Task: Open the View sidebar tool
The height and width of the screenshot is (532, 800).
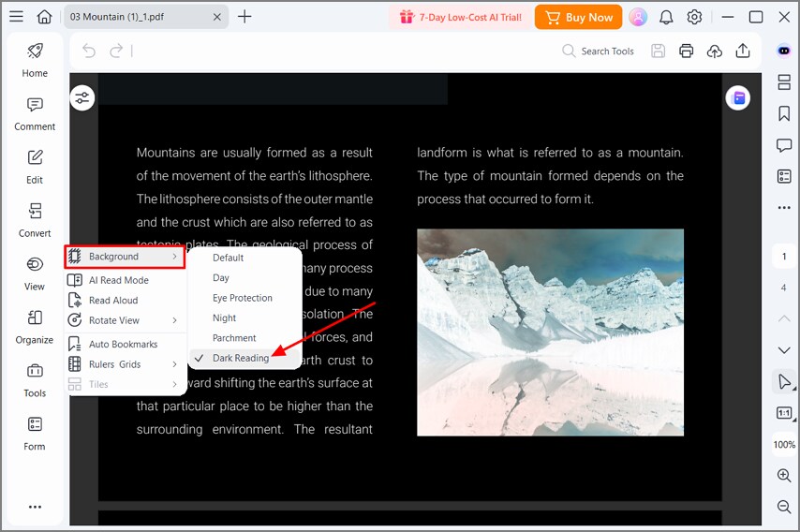Action: click(35, 273)
